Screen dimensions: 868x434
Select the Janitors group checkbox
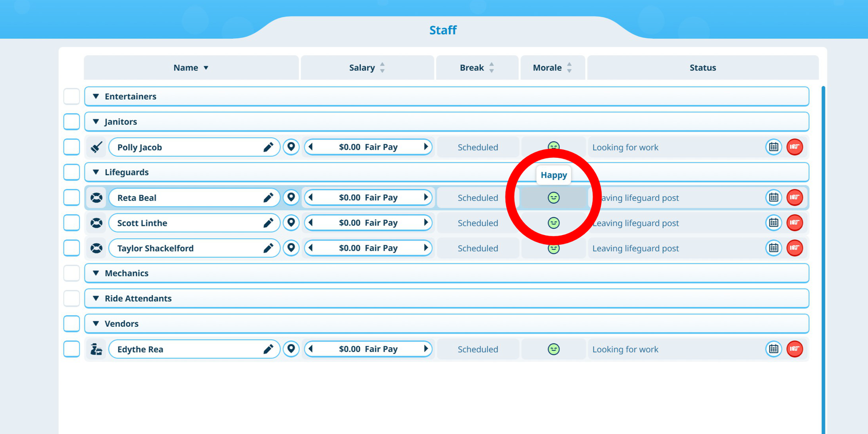pyautogui.click(x=72, y=122)
